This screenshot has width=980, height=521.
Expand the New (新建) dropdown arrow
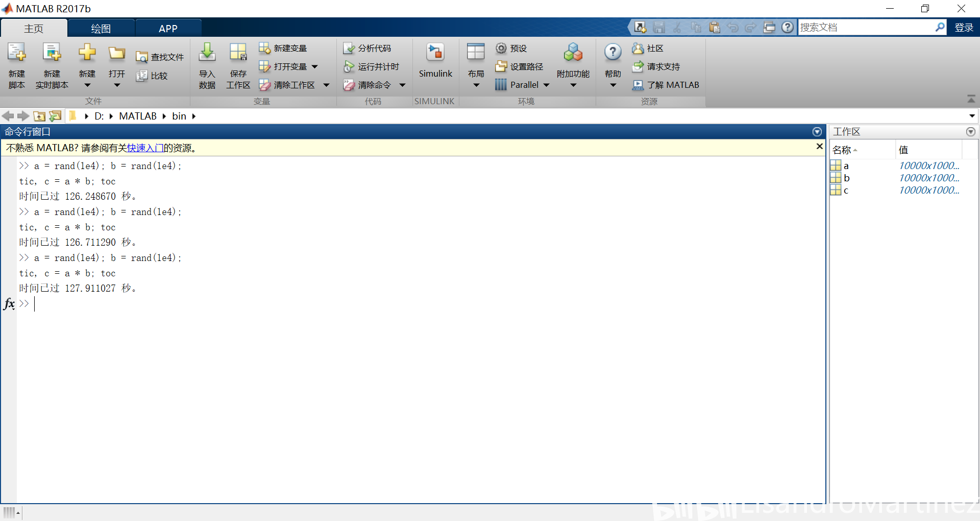coord(87,85)
